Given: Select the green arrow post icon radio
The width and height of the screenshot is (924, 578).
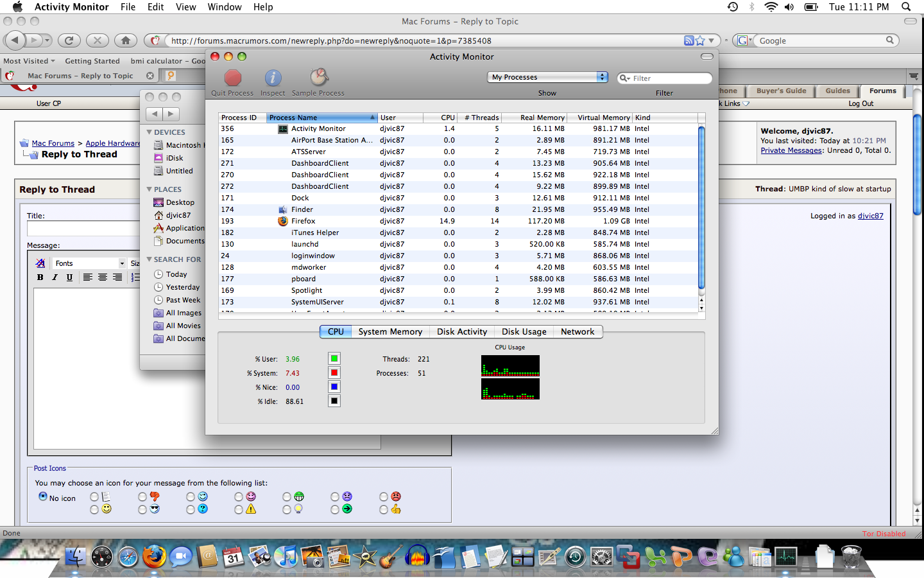Looking at the screenshot, I should click(335, 509).
